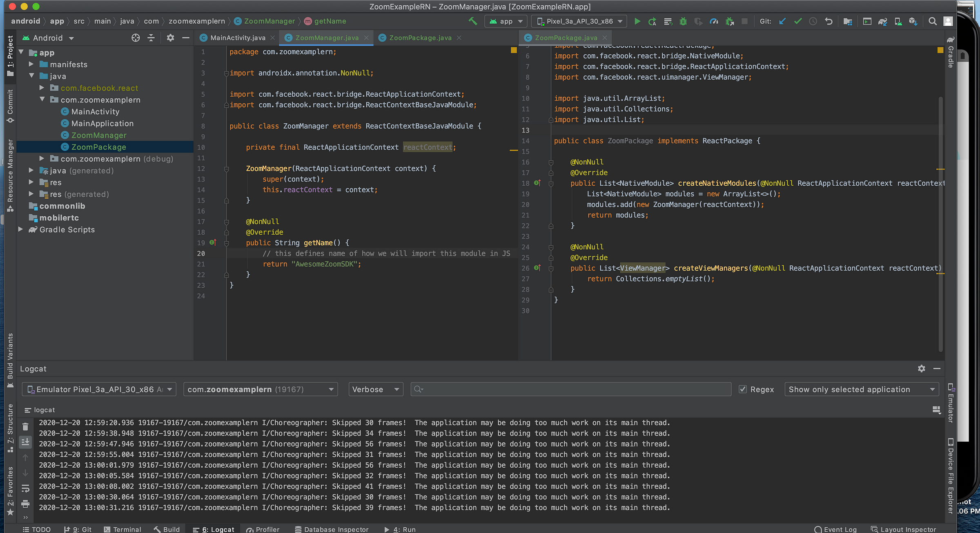This screenshot has height=533, width=980.
Task: Select MainApplication in project tree
Action: 102,123
